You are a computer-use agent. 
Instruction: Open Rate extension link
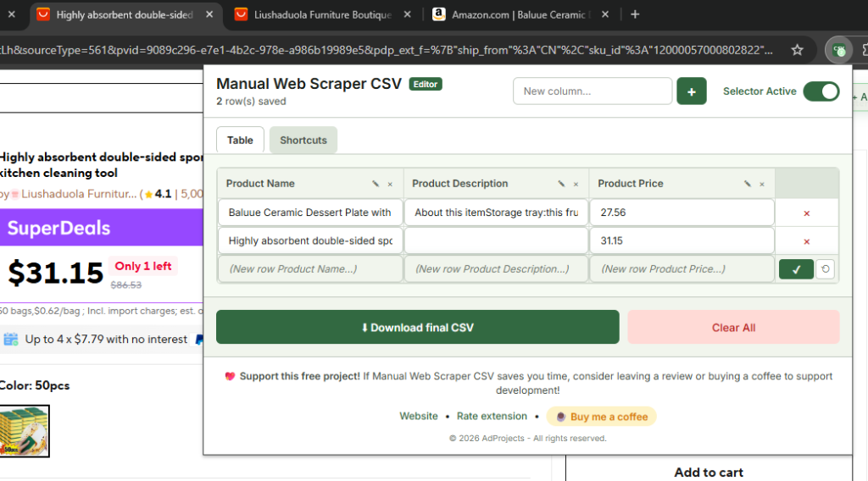click(x=492, y=417)
